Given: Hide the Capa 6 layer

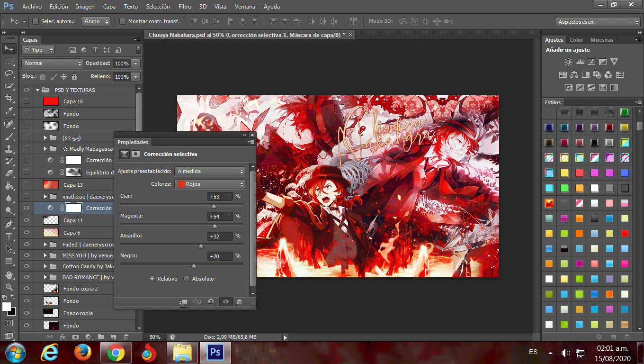Looking at the screenshot, I should pyautogui.click(x=27, y=232).
